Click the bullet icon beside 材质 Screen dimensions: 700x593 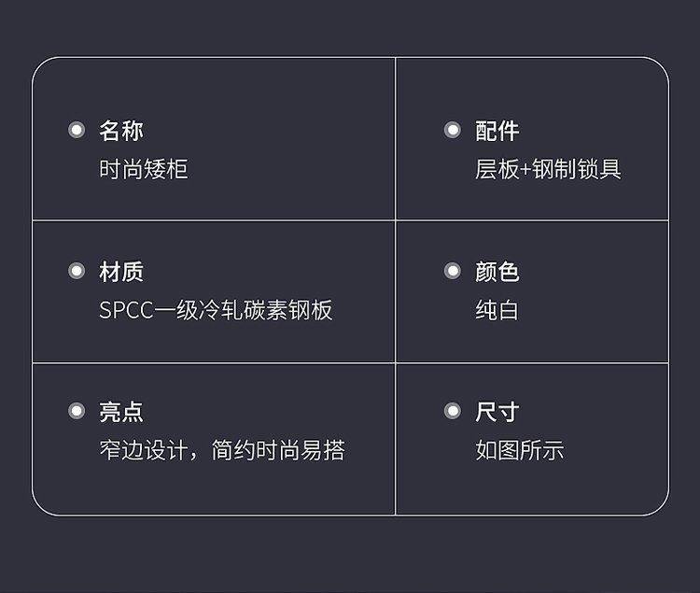coord(77,271)
